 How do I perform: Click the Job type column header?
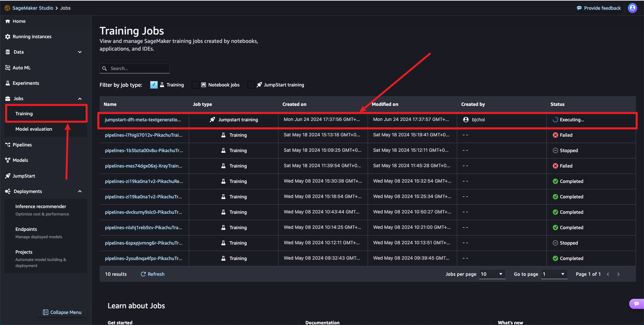[202, 104]
